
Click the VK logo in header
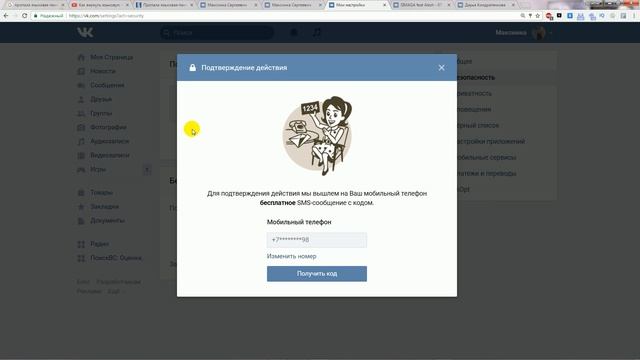tap(85, 32)
